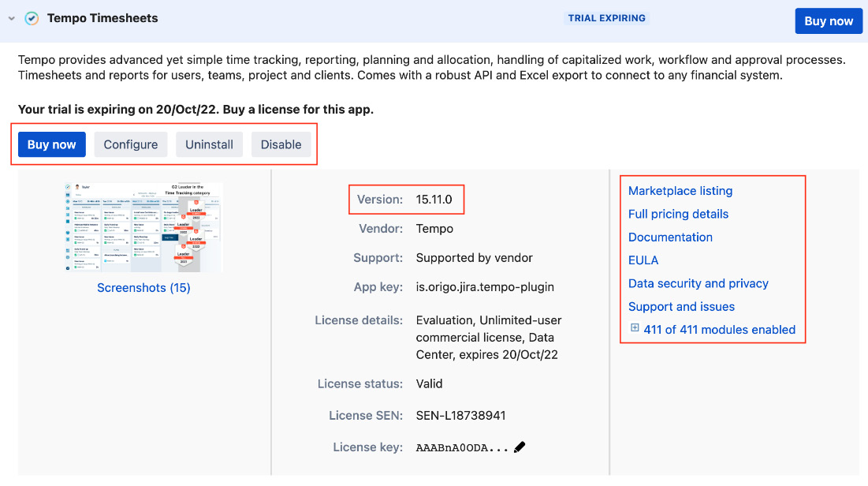View Full pricing details
868x486 pixels.
click(678, 214)
